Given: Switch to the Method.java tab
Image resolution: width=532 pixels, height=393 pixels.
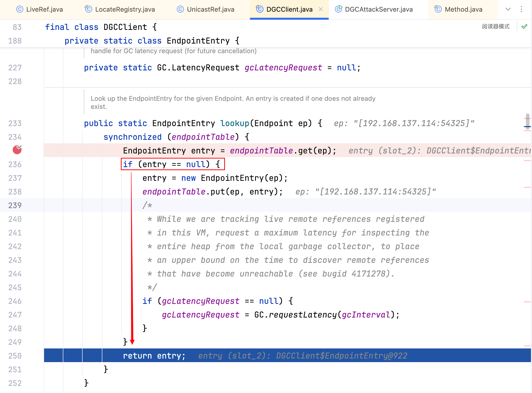Looking at the screenshot, I should [x=463, y=9].
